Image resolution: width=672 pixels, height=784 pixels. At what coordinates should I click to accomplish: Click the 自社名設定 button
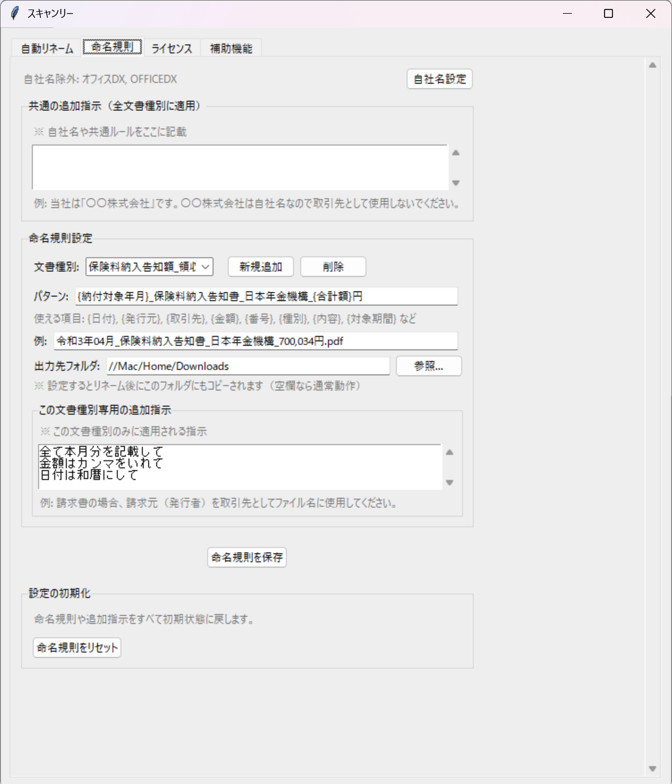[x=439, y=79]
